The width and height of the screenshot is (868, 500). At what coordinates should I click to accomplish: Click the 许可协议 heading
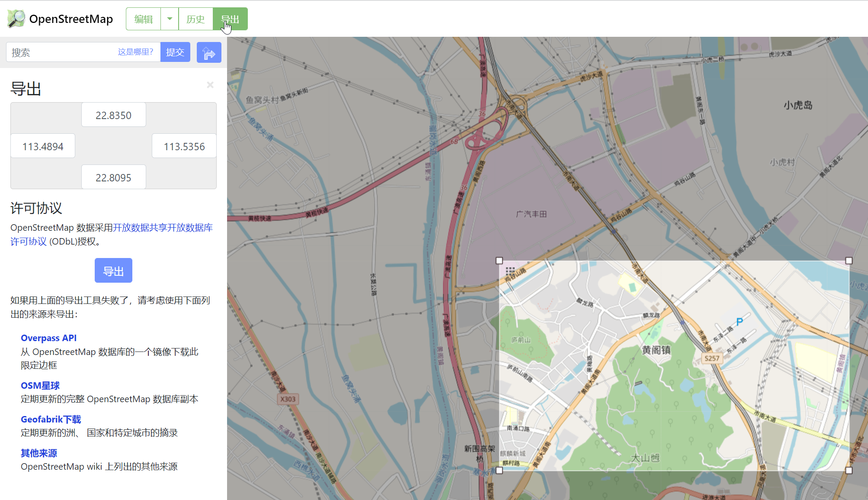(x=36, y=208)
